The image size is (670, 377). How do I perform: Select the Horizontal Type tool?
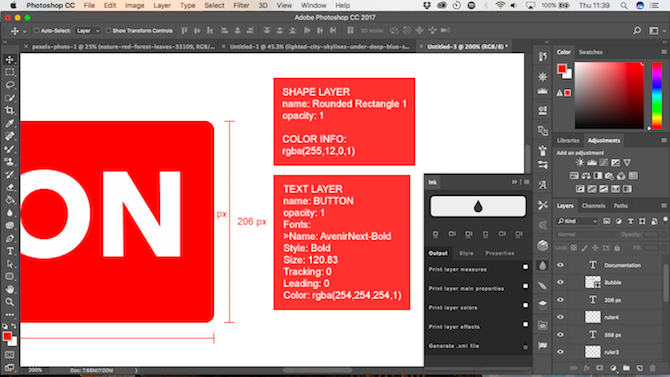point(9,251)
